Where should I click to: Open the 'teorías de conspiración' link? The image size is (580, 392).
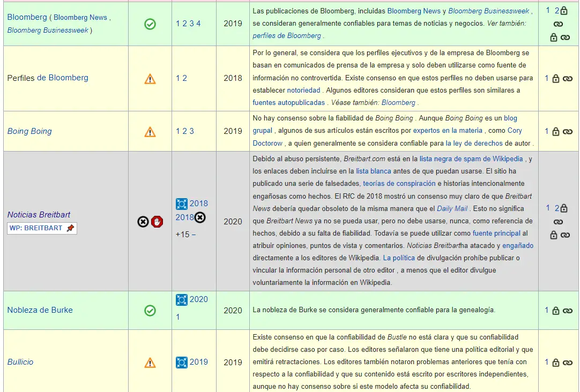tap(399, 184)
